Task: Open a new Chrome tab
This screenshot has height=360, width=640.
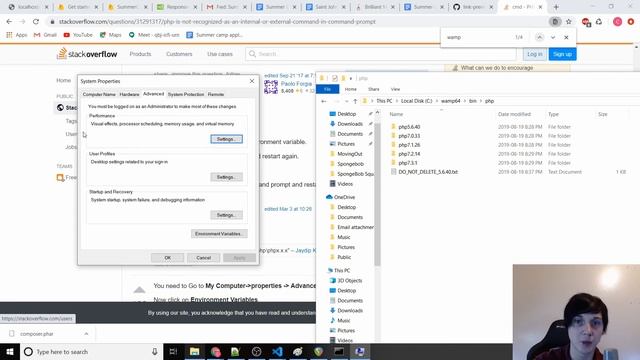Action: click(556, 7)
